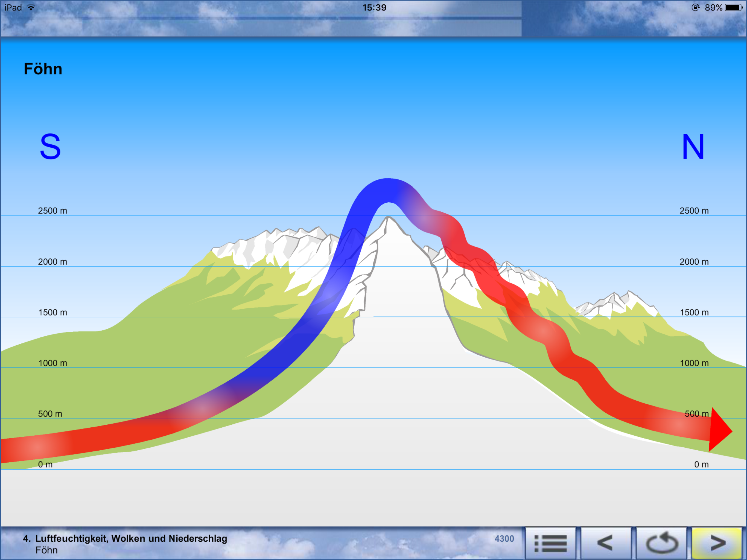Tap the left 2500 m altitude label
This screenshot has height=560, width=747.
pyautogui.click(x=52, y=211)
